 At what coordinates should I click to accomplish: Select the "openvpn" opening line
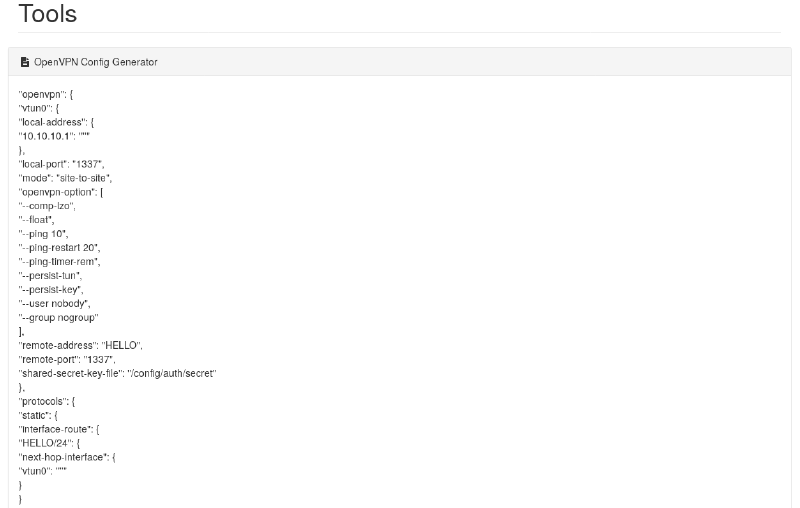point(46,94)
